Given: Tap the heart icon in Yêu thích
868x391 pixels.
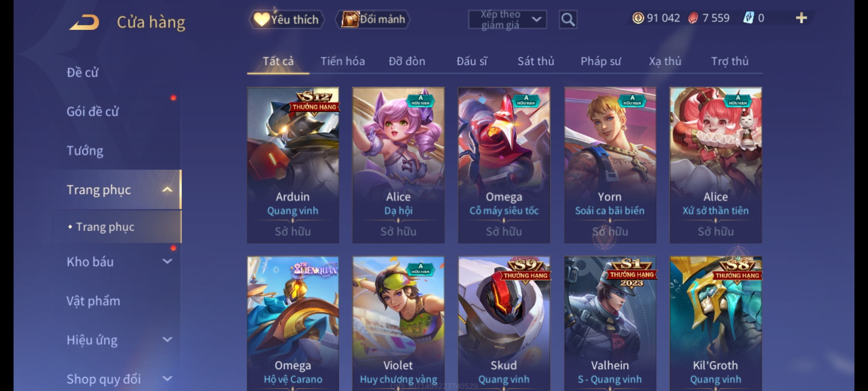Looking at the screenshot, I should point(261,19).
